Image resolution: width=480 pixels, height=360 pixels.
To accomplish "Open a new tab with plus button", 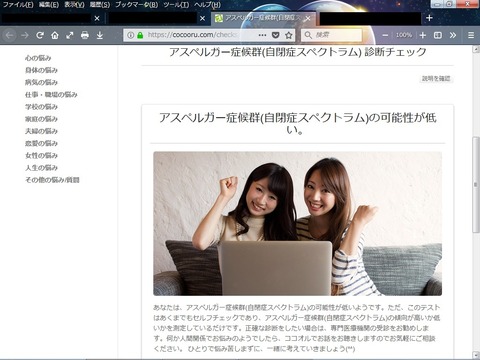I will (x=429, y=18).
